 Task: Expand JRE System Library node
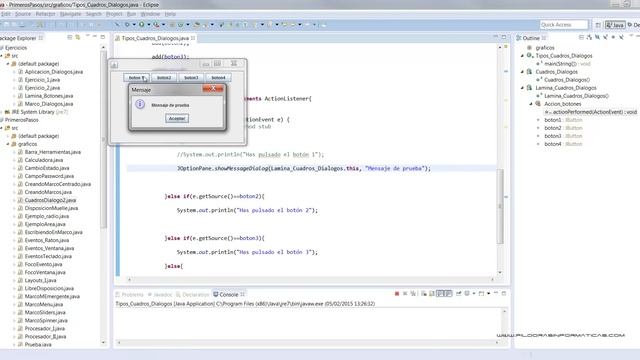(x=2, y=112)
